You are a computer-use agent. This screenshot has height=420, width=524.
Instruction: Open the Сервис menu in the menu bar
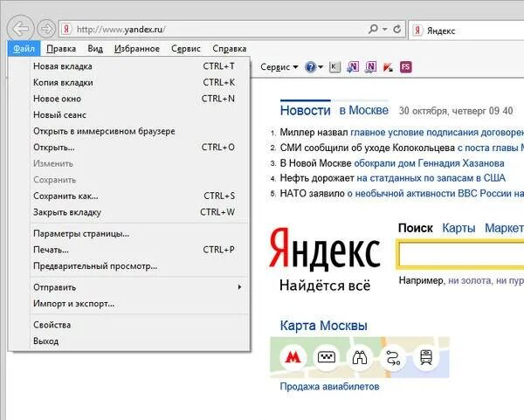point(186,49)
